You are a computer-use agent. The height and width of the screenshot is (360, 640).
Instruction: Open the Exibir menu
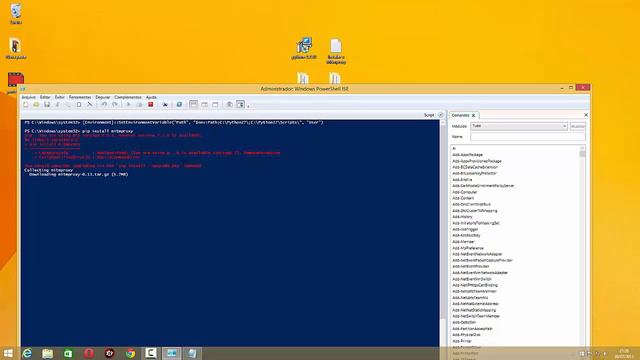click(60, 97)
